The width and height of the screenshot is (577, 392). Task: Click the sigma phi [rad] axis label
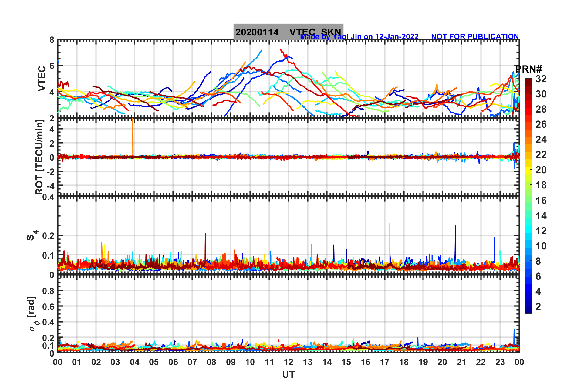[x=33, y=314]
